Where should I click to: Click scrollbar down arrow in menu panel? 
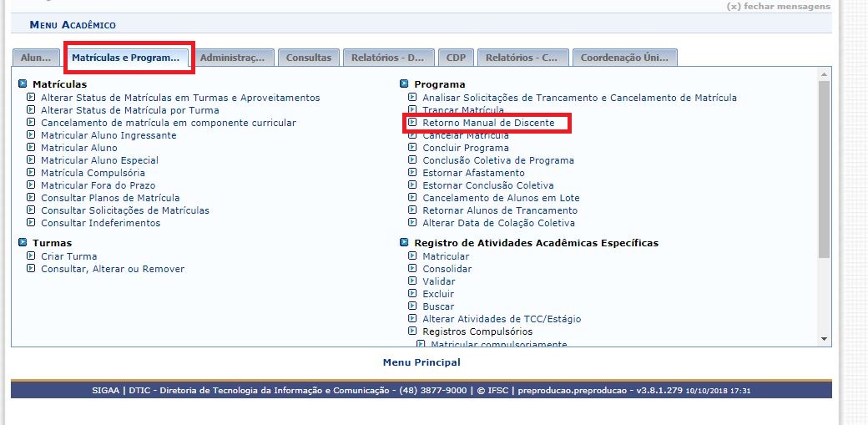coord(825,339)
